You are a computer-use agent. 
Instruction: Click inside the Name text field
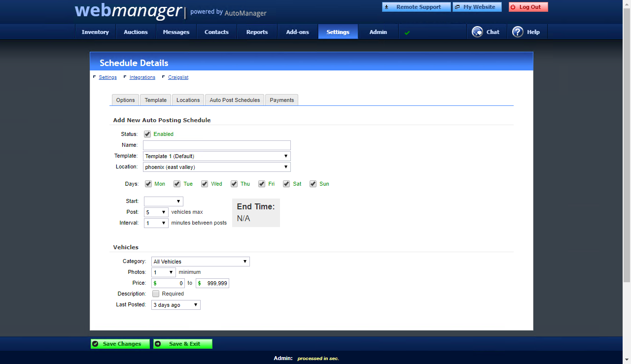(216, 145)
